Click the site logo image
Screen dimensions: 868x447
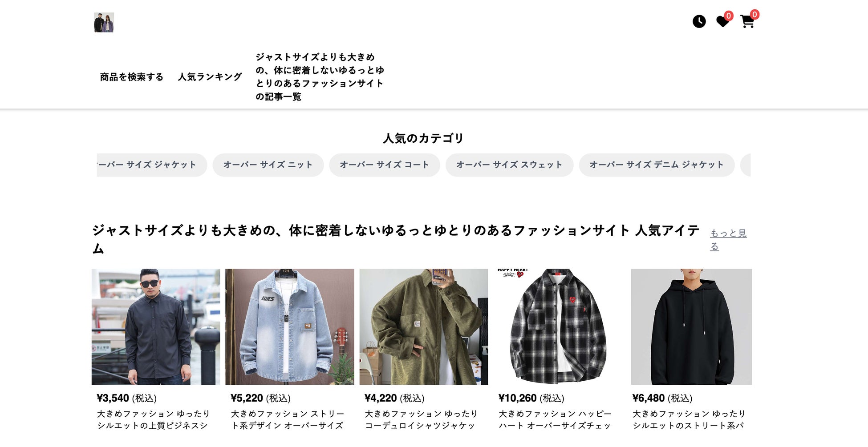104,22
